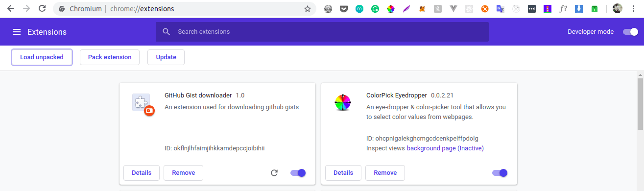
Task: Click the ColorPick Eyedropper title
Action: click(397, 95)
